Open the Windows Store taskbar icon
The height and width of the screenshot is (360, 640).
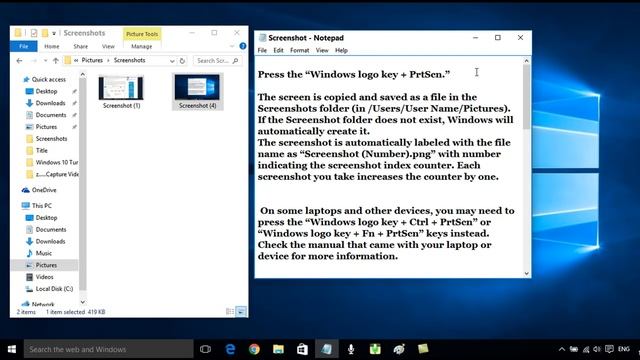pyautogui.click(x=302, y=349)
